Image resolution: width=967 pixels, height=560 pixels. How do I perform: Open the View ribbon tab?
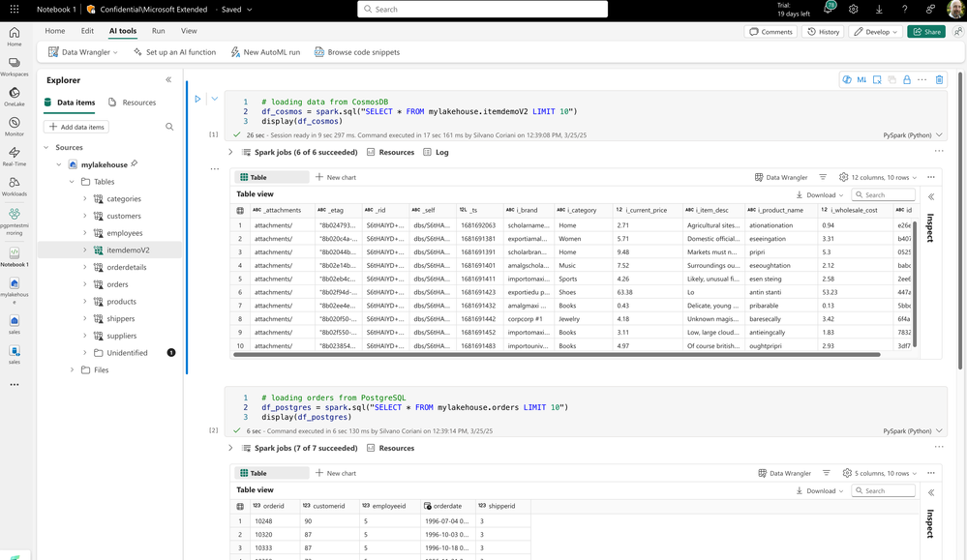pos(189,31)
